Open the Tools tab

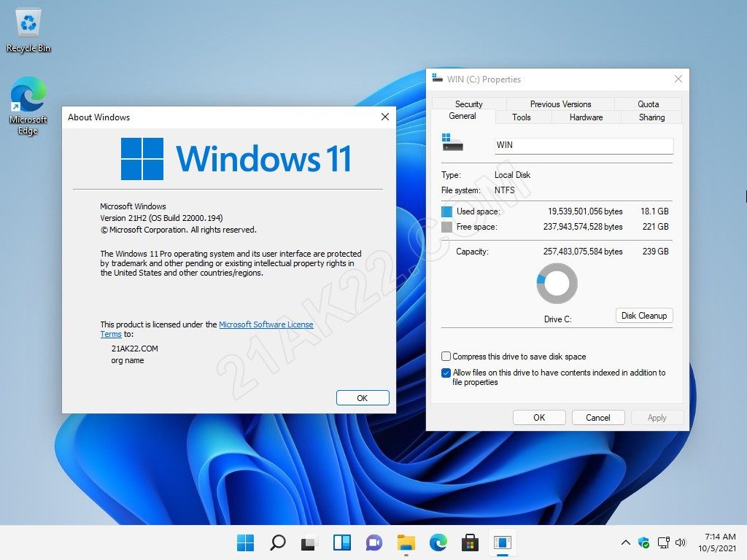[521, 117]
